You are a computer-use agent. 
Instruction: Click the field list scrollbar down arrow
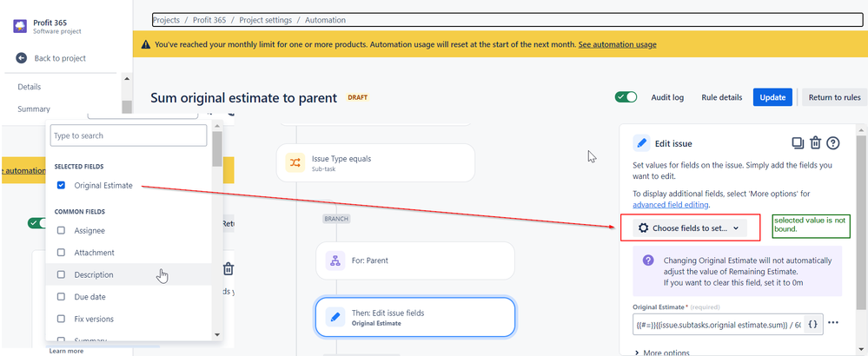pyautogui.click(x=217, y=334)
